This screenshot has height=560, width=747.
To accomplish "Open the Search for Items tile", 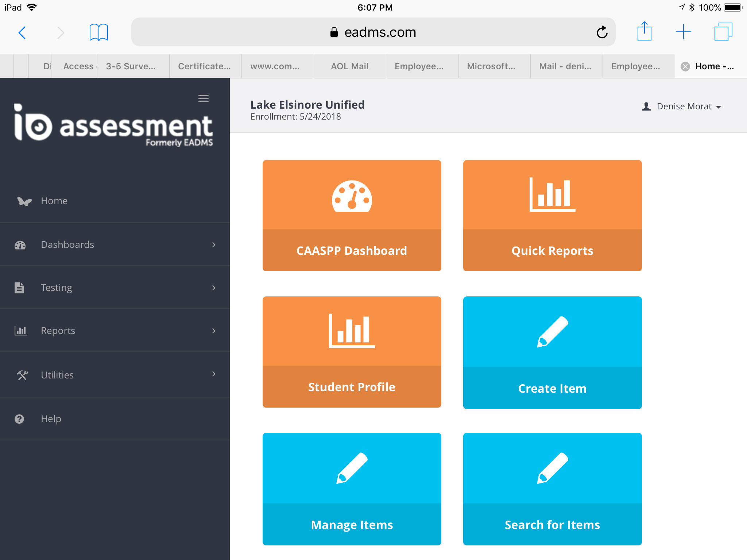I will [x=552, y=489].
